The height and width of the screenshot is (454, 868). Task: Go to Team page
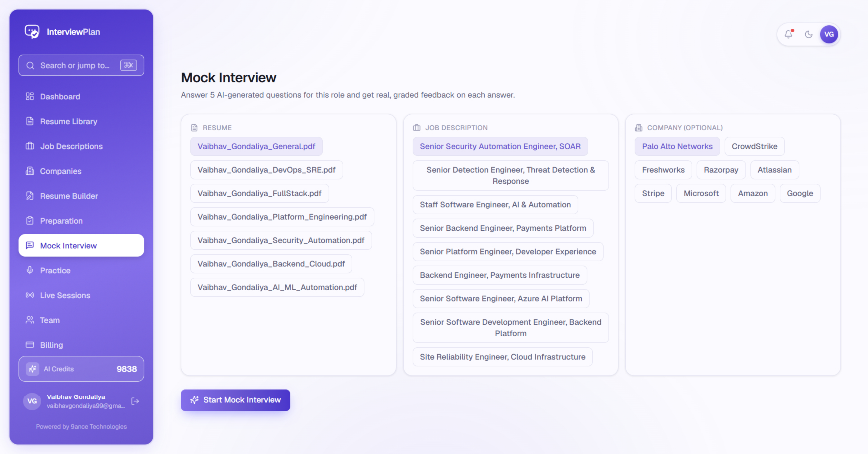click(x=81, y=320)
